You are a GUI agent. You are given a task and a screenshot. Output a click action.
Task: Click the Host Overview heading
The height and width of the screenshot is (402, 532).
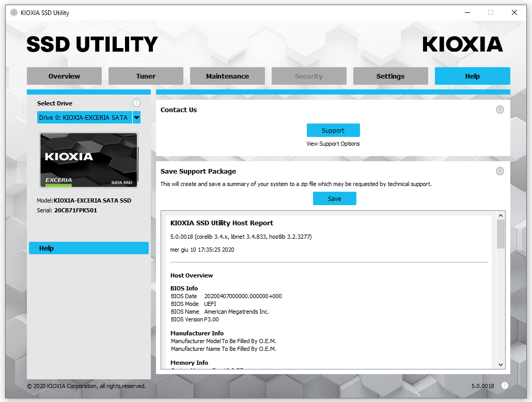192,275
